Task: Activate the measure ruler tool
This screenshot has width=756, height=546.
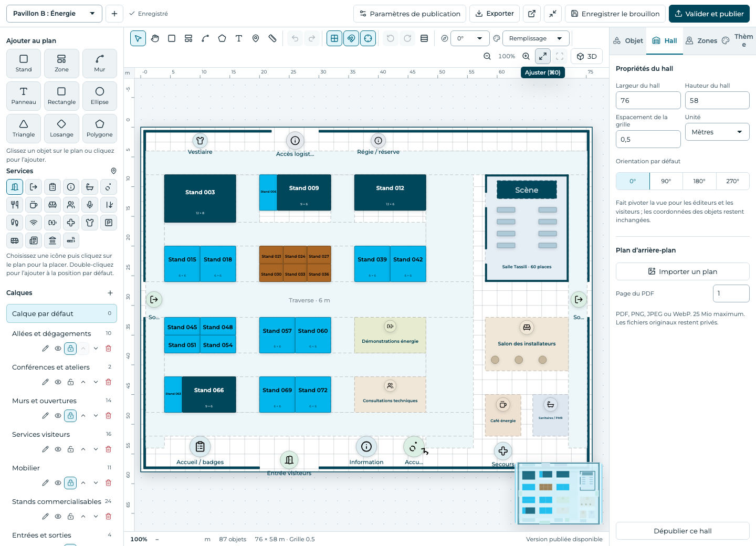Action: tap(272, 38)
